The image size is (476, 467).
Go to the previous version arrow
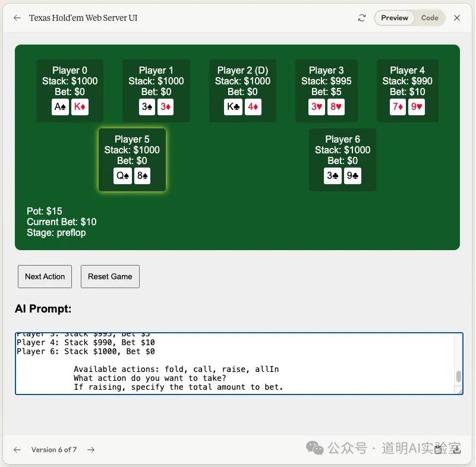[x=17, y=450]
